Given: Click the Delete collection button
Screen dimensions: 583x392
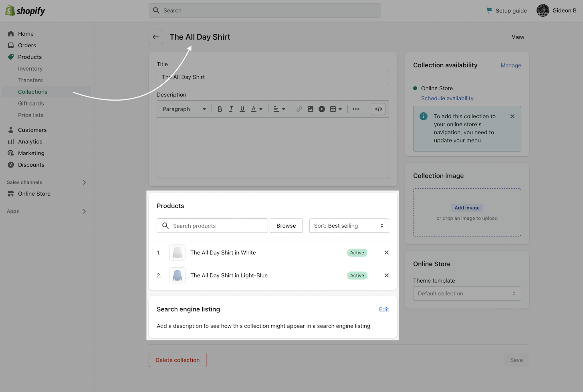Looking at the screenshot, I should point(178,360).
